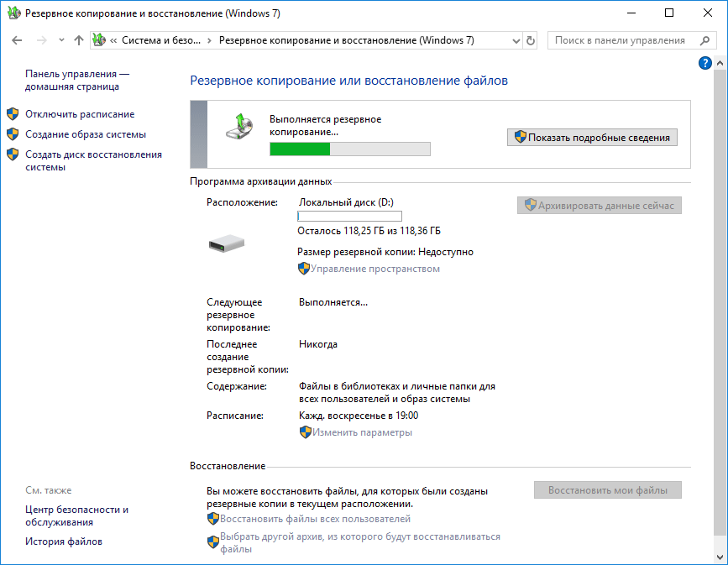Click the scrollbar up arrow

[x=720, y=63]
